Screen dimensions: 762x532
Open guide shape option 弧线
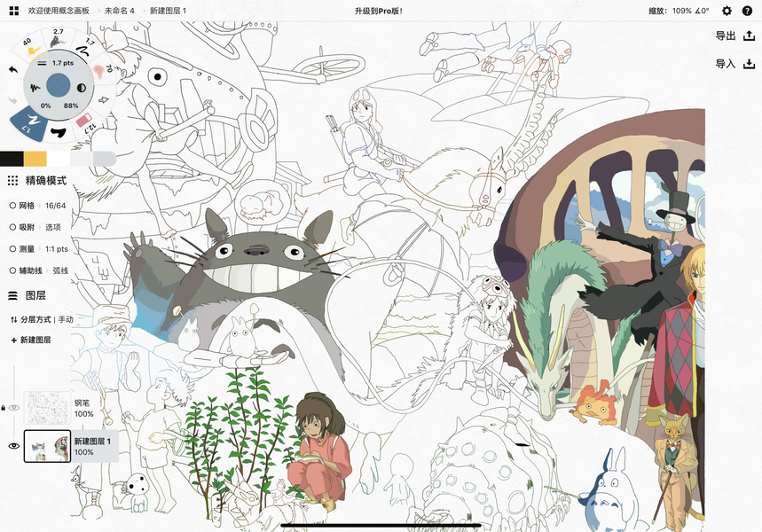[x=60, y=270]
